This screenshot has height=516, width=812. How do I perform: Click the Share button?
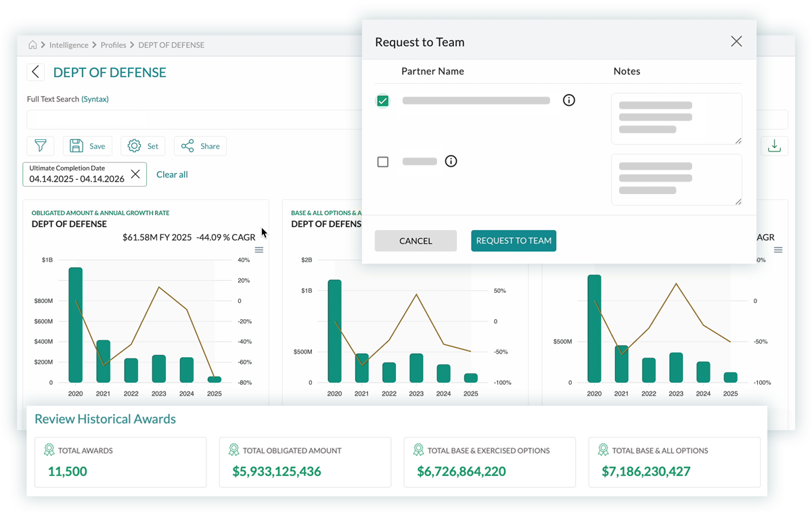pos(200,145)
